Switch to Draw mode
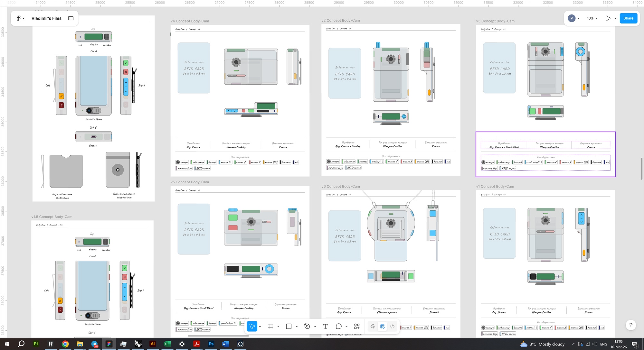The image size is (644, 350). click(373, 327)
